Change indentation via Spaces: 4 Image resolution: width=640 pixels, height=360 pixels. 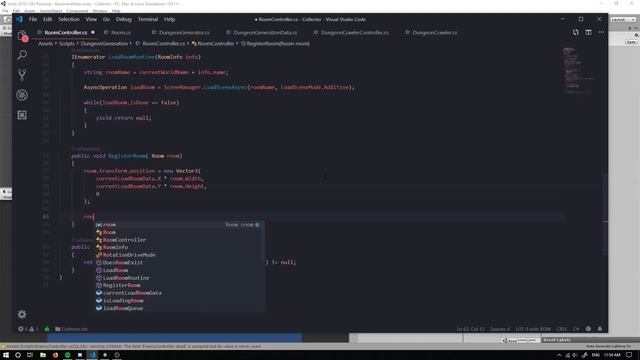(500, 329)
